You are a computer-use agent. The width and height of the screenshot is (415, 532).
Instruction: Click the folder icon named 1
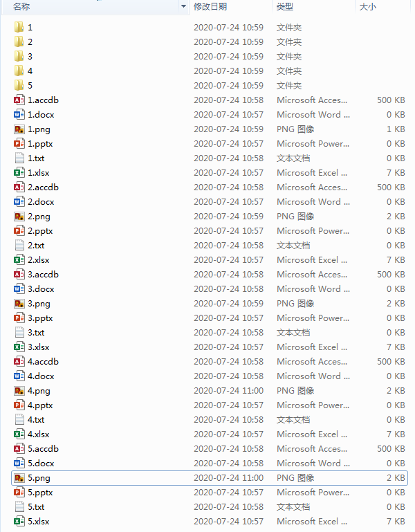click(19, 27)
